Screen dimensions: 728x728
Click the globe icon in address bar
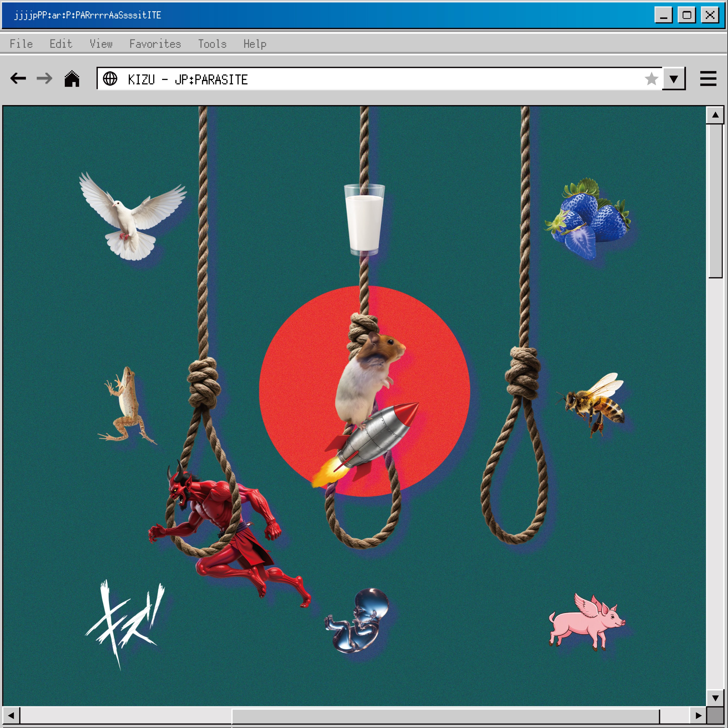(x=110, y=79)
